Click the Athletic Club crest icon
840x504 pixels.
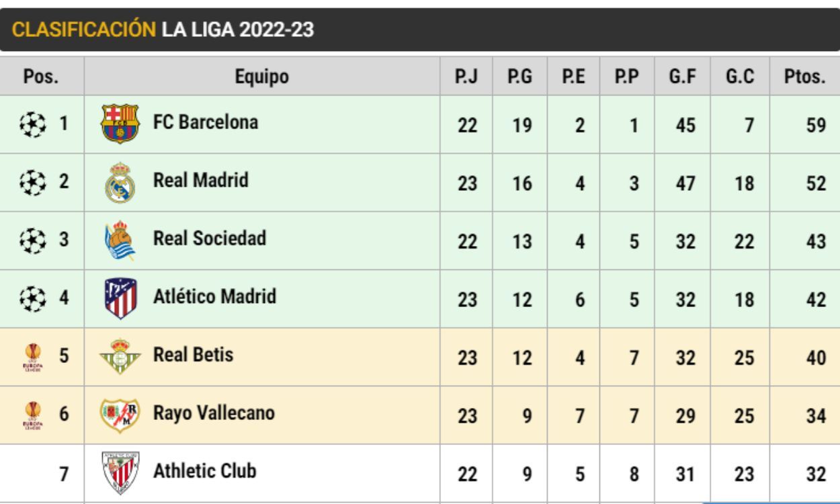click(120, 472)
